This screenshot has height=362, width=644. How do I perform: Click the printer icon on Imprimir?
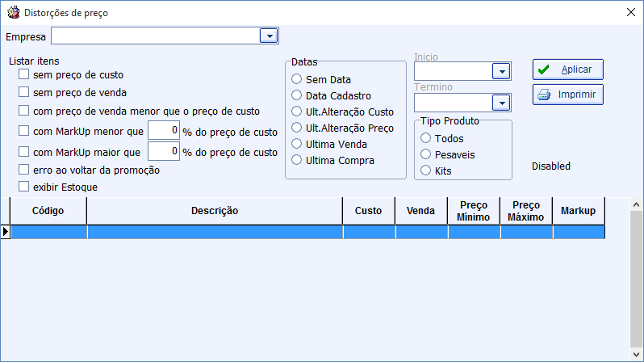[544, 95]
